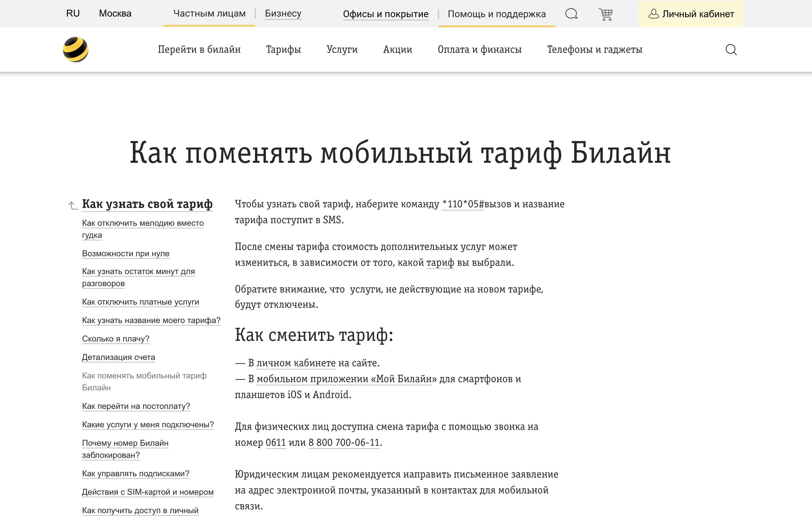The width and height of the screenshot is (812, 517).
Task: Open the Тарифы menu
Action: tap(283, 49)
